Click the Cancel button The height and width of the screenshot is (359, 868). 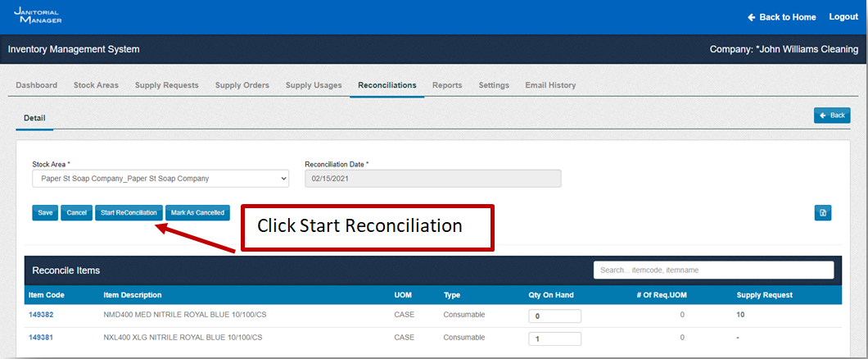[76, 213]
